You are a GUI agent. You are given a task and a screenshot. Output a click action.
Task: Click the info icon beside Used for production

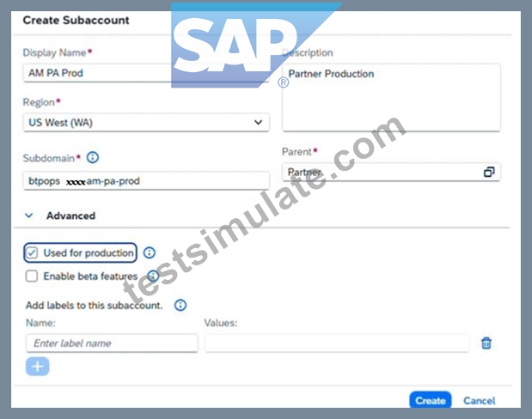pos(150,252)
